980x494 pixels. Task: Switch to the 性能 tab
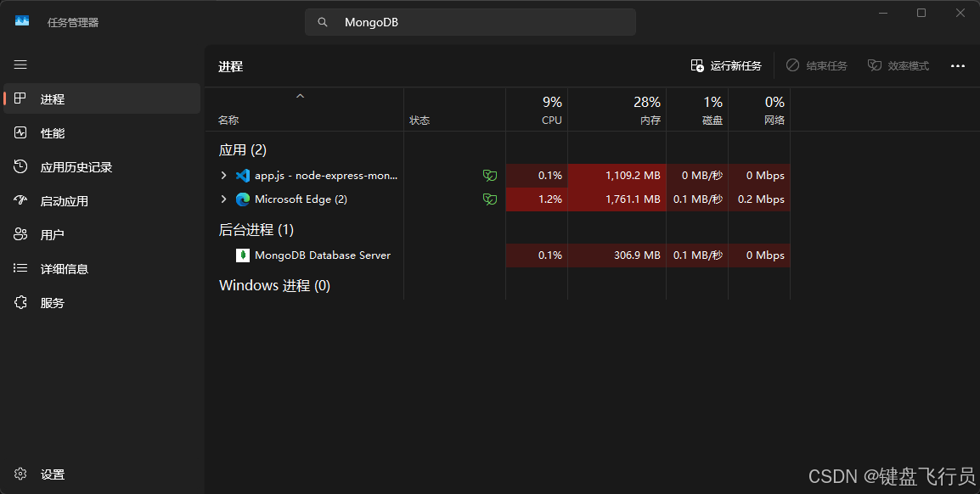tap(102, 133)
